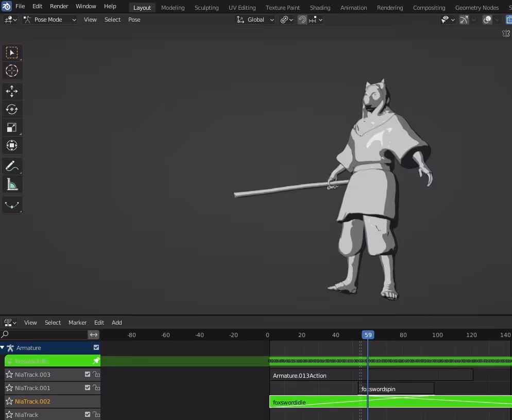The height and width of the screenshot is (420, 512).
Task: Switch to the Compositing workspace tab
Action: (429, 8)
